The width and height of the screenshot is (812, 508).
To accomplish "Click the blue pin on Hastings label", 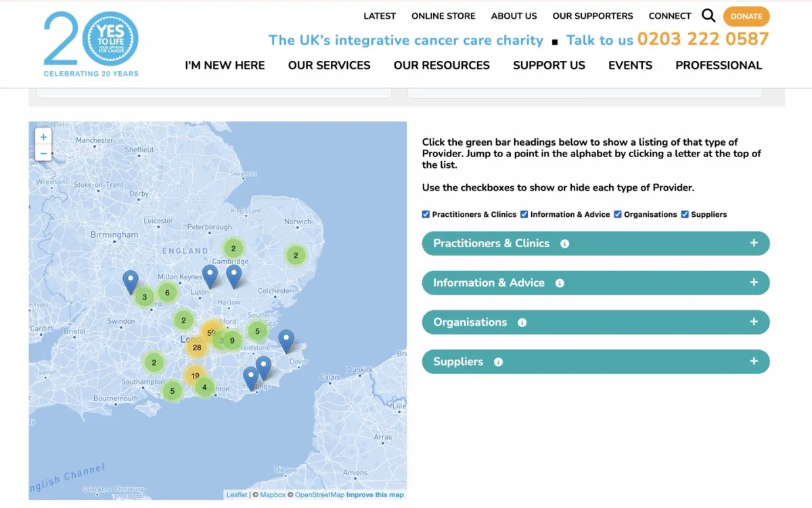I will tap(251, 379).
